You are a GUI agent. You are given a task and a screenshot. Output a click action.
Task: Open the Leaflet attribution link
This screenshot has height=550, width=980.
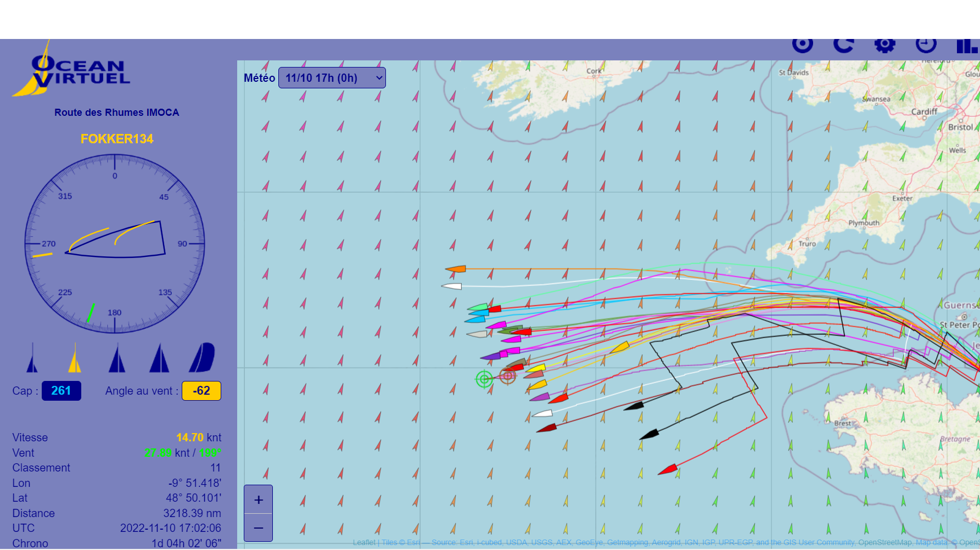tap(364, 543)
